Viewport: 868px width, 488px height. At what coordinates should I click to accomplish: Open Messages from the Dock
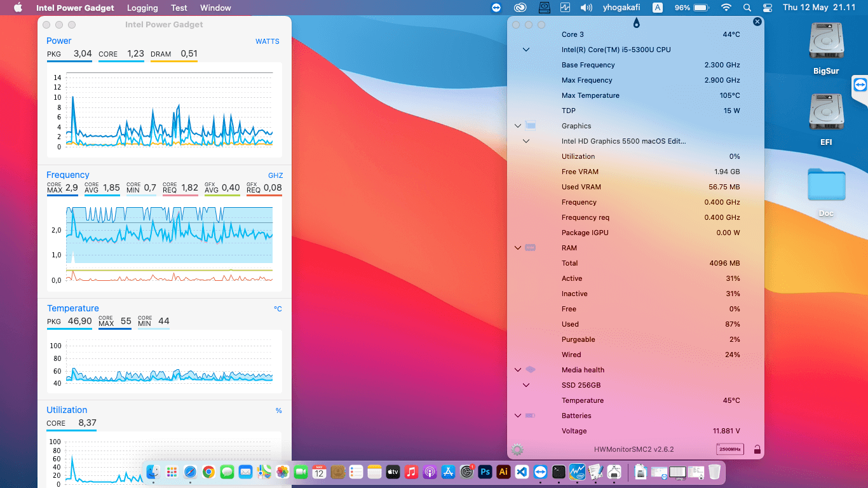tap(227, 471)
